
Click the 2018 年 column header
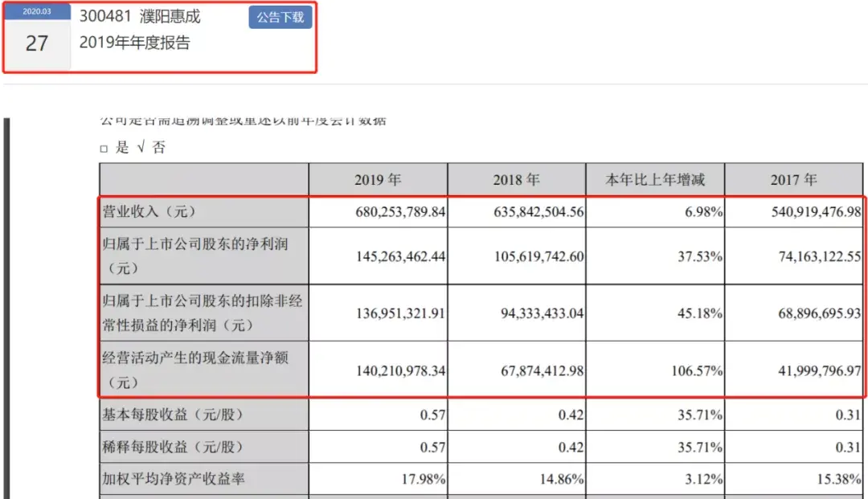pos(517,180)
